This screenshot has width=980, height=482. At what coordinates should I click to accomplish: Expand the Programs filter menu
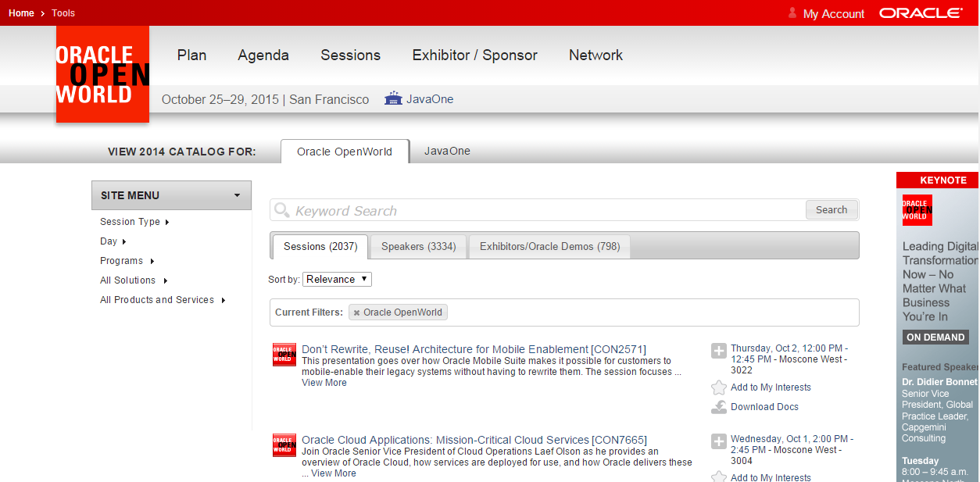(127, 261)
